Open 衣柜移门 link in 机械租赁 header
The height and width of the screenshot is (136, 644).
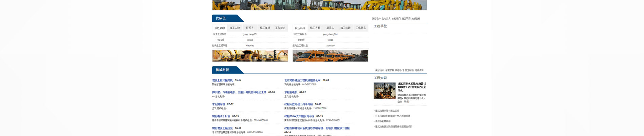pyautogui.click(x=399, y=70)
